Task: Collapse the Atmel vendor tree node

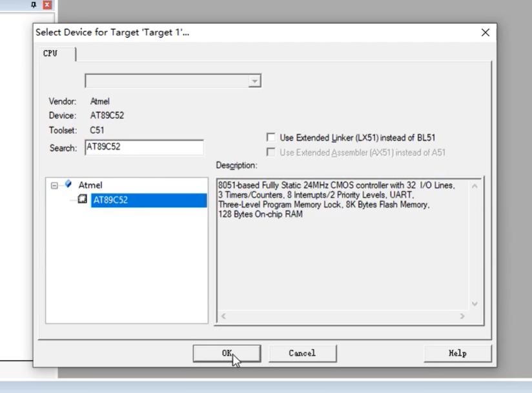Action: pyautogui.click(x=54, y=185)
